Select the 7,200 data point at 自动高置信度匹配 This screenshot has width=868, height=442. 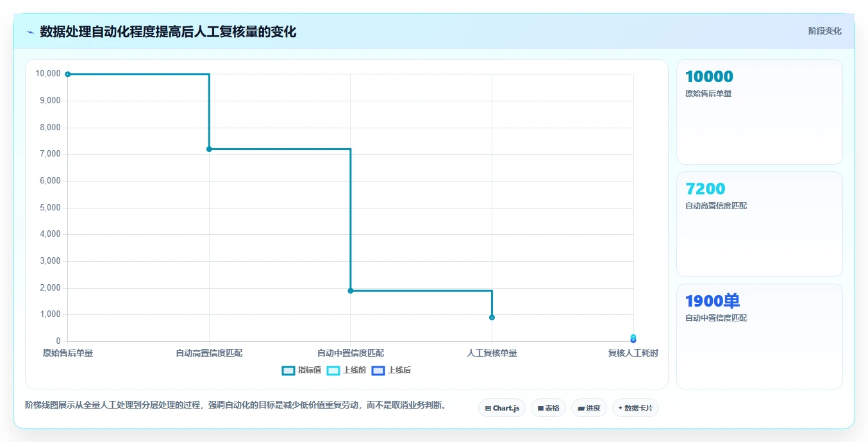(209, 149)
